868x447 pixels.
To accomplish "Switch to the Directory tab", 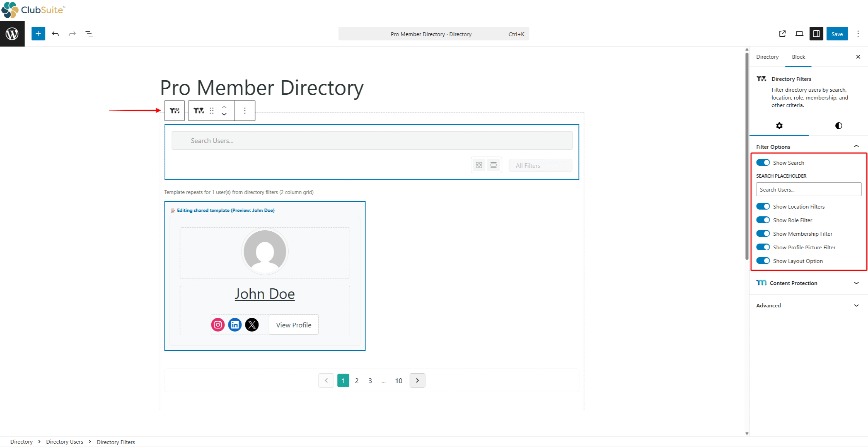I will (x=767, y=57).
